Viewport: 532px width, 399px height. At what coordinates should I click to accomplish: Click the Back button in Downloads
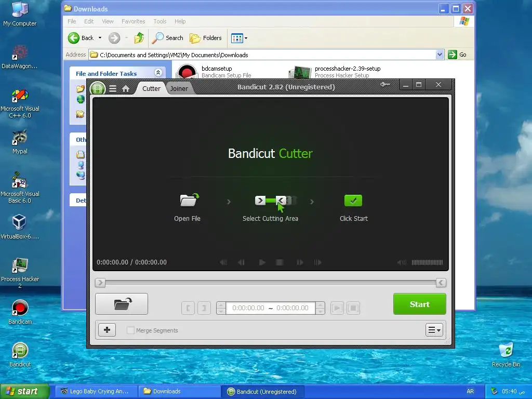pos(81,38)
